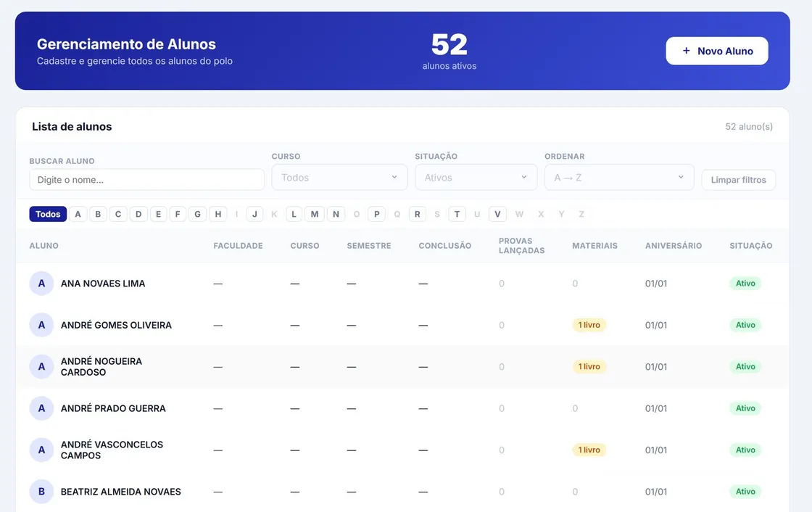Click the avatar icon for Ana Novaes Lima

point(41,284)
